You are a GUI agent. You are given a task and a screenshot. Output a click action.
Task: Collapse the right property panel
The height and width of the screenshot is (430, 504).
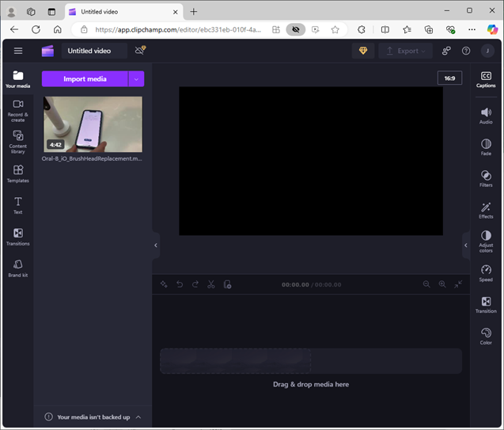coord(466,245)
